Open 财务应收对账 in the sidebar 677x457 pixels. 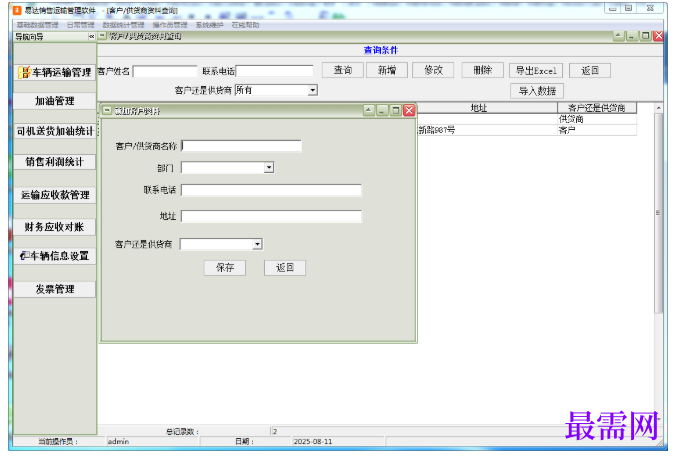pos(55,227)
